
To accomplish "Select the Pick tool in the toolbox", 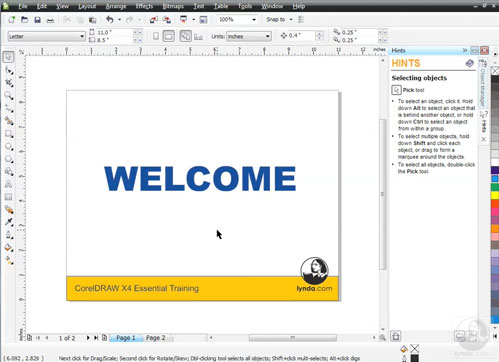I will [9, 57].
